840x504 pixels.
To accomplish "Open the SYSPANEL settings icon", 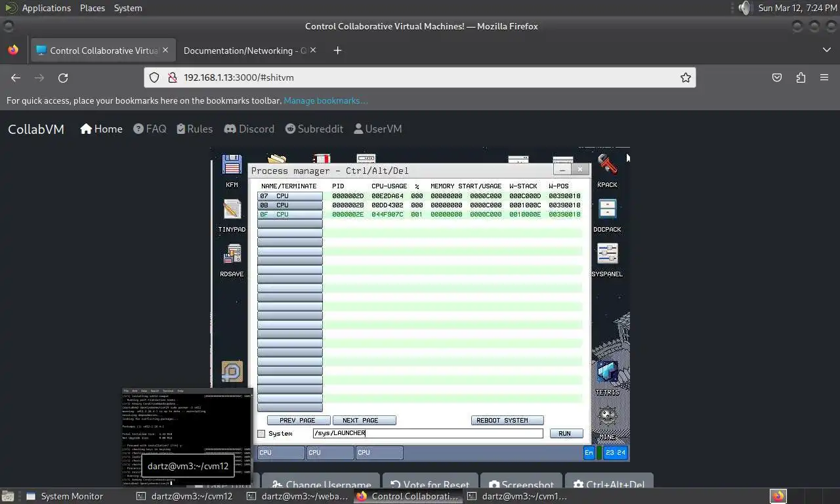I will (607, 255).
